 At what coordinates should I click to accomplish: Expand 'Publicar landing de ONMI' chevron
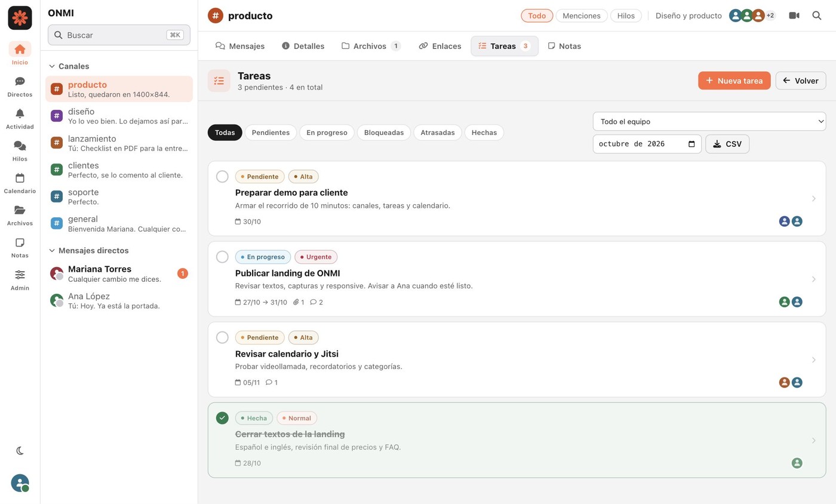(x=813, y=279)
